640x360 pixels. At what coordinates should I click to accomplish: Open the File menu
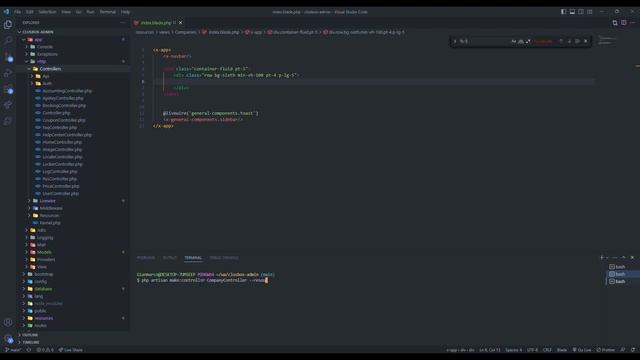coord(18,12)
